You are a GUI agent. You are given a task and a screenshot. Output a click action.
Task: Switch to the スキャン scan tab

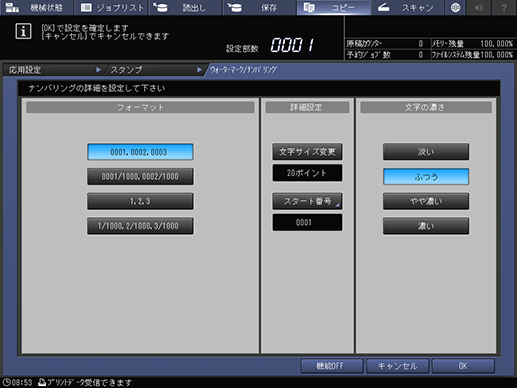point(407,7)
